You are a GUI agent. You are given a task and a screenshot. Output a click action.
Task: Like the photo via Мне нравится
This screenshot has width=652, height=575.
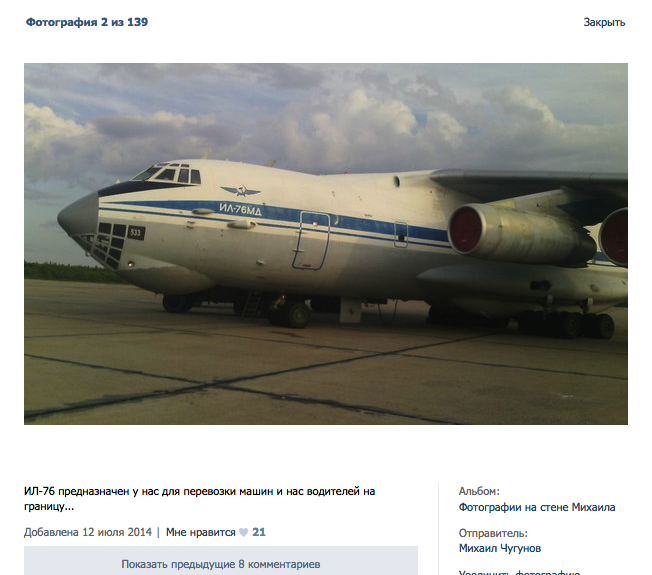200,532
